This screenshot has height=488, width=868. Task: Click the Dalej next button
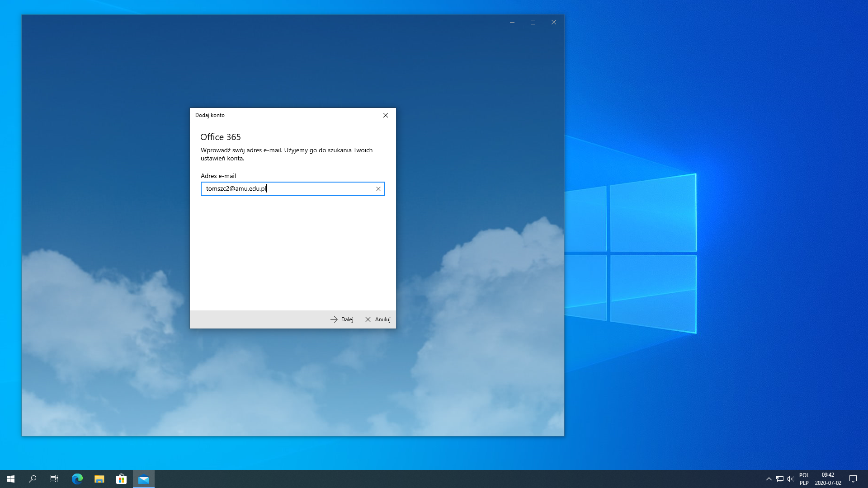pyautogui.click(x=342, y=319)
